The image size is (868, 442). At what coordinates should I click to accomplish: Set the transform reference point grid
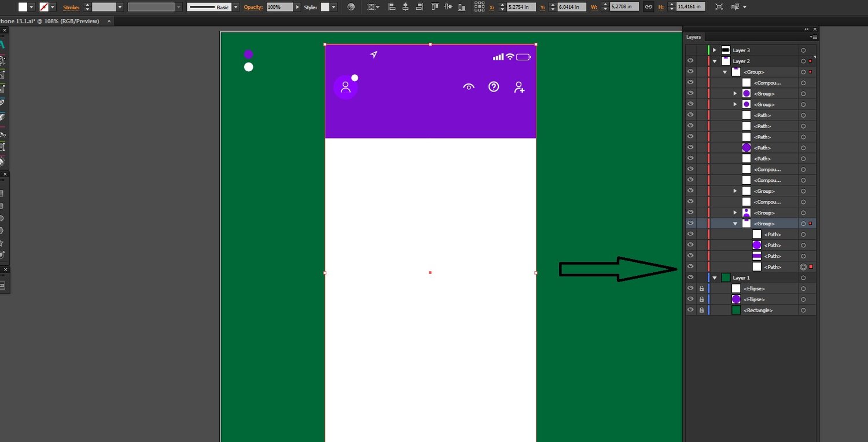pos(479,7)
